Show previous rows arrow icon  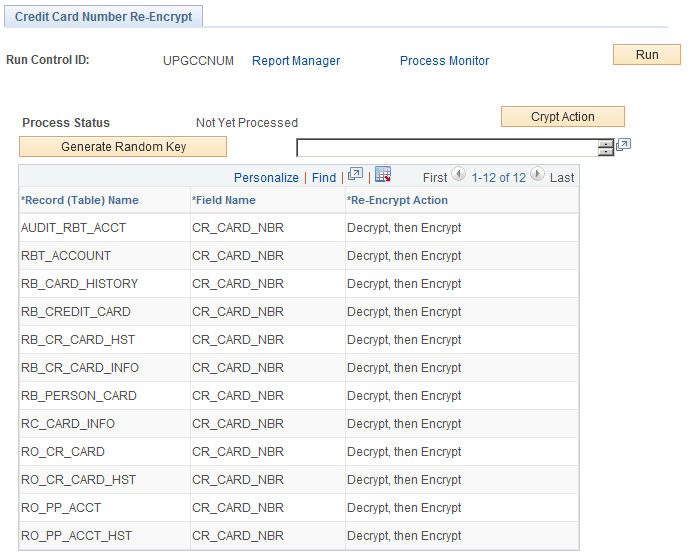[459, 174]
